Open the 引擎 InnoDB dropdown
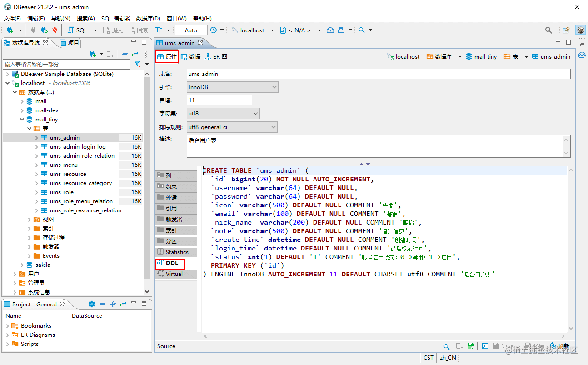Image resolution: width=588 pixels, height=365 pixels. click(232, 87)
